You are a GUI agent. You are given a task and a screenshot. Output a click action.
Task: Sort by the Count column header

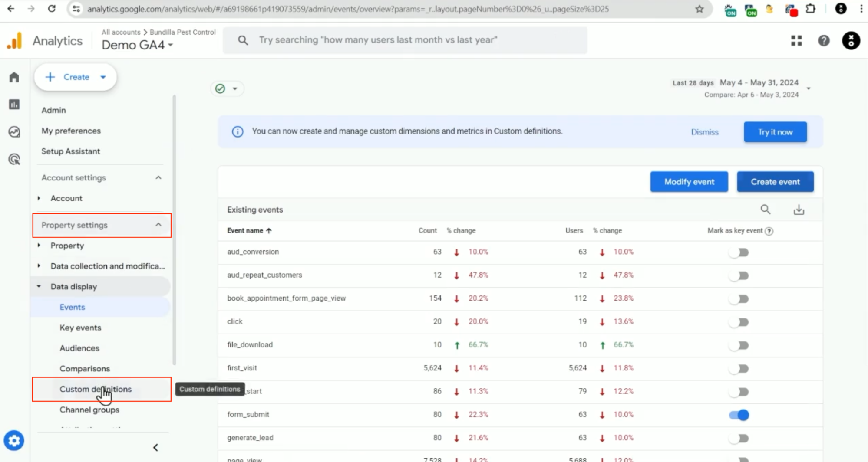click(428, 231)
